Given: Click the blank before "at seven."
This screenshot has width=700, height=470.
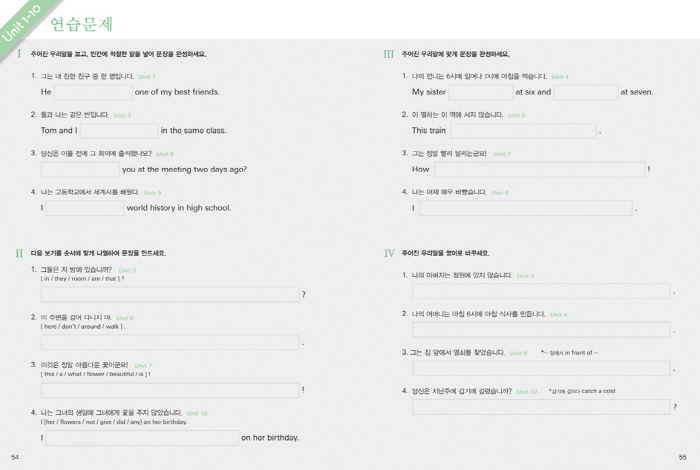Looking at the screenshot, I should coord(586,92).
